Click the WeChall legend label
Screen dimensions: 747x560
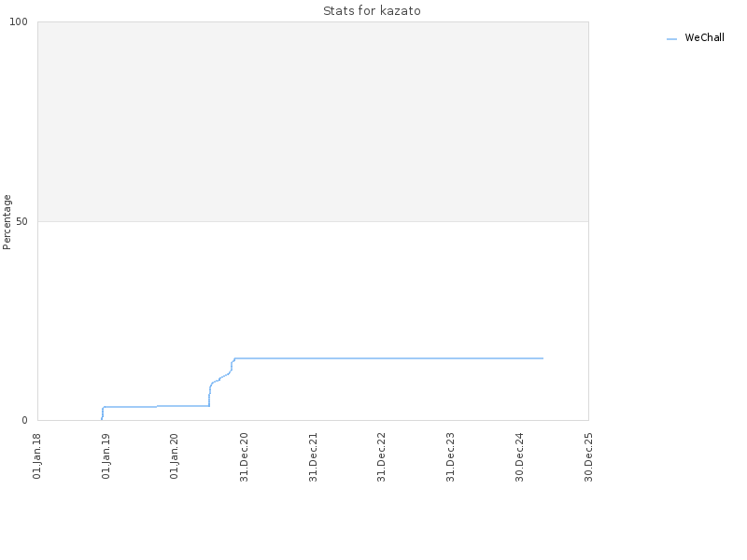pos(704,37)
